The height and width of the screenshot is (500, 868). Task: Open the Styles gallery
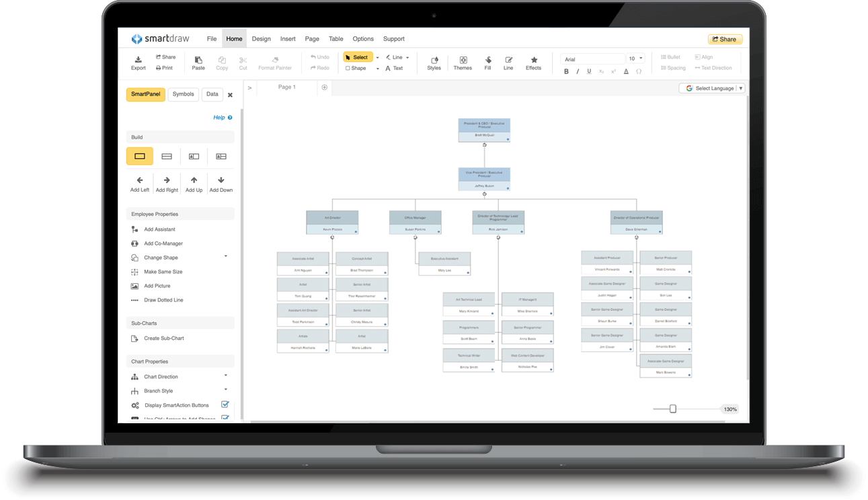coord(434,63)
